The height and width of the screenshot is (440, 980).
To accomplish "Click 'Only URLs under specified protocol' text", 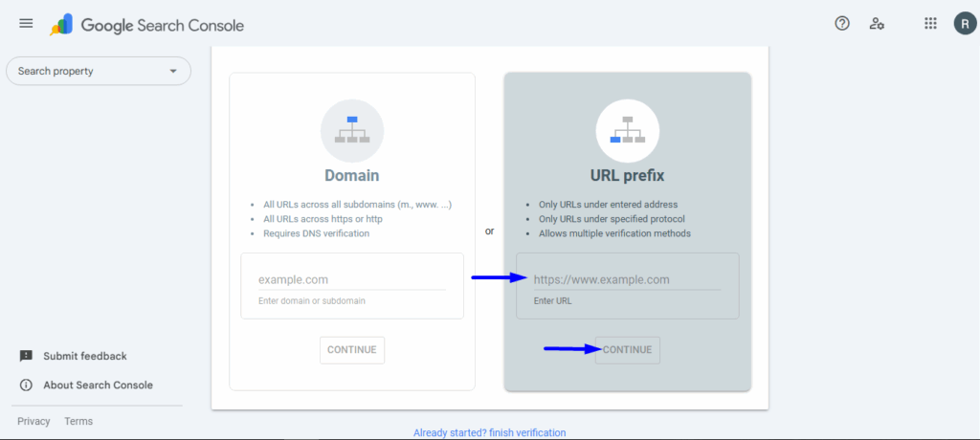I will [612, 219].
